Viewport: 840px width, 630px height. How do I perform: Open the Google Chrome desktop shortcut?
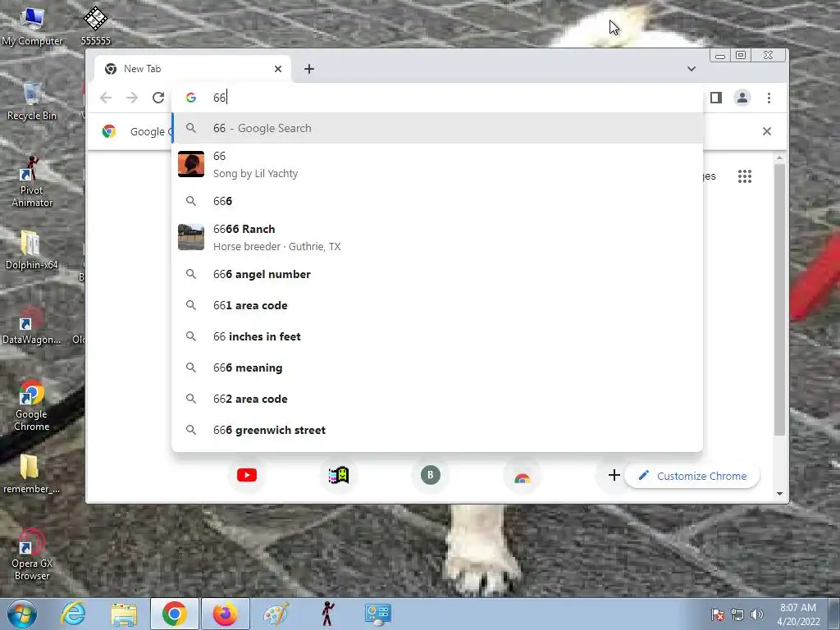[x=31, y=405]
